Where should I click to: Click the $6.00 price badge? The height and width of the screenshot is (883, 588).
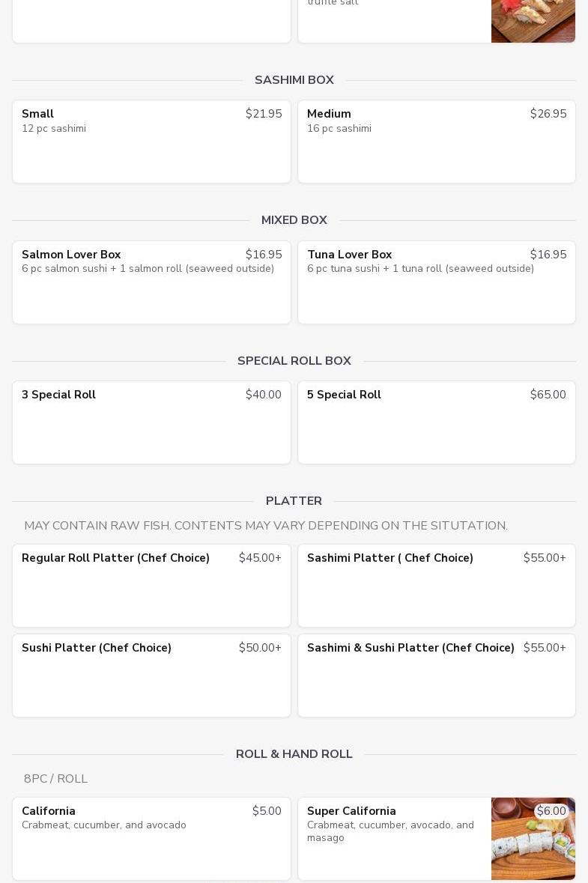551,811
